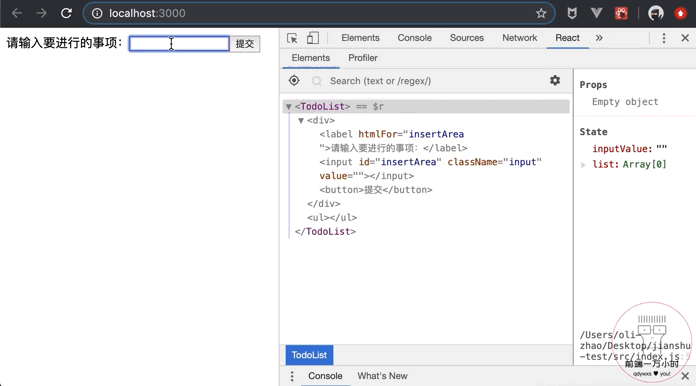
Task: View site info icon in address bar
Action: [x=97, y=14]
